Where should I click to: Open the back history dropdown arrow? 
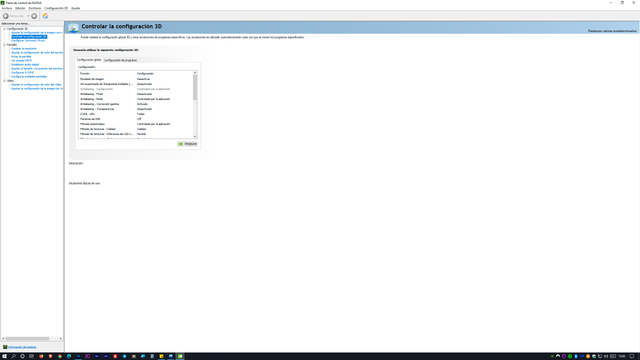tap(28, 16)
